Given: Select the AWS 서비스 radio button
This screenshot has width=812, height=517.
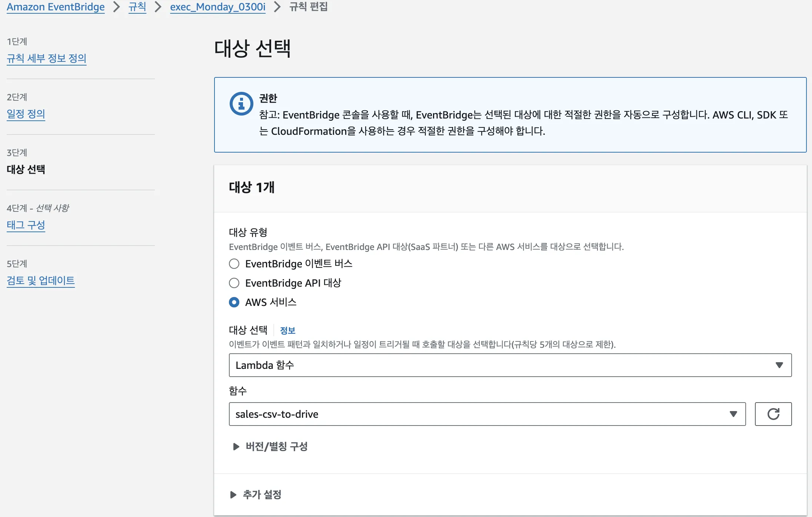Looking at the screenshot, I should tap(234, 302).
